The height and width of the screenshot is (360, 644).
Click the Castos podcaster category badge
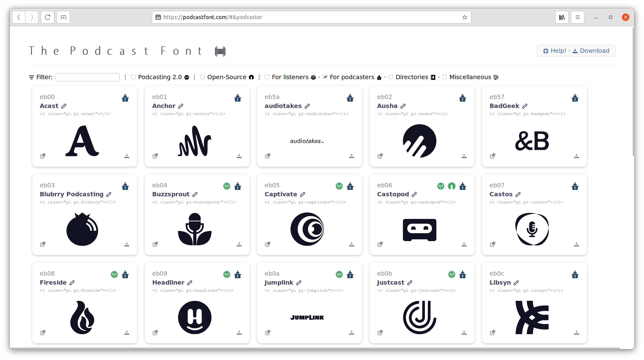(x=575, y=186)
